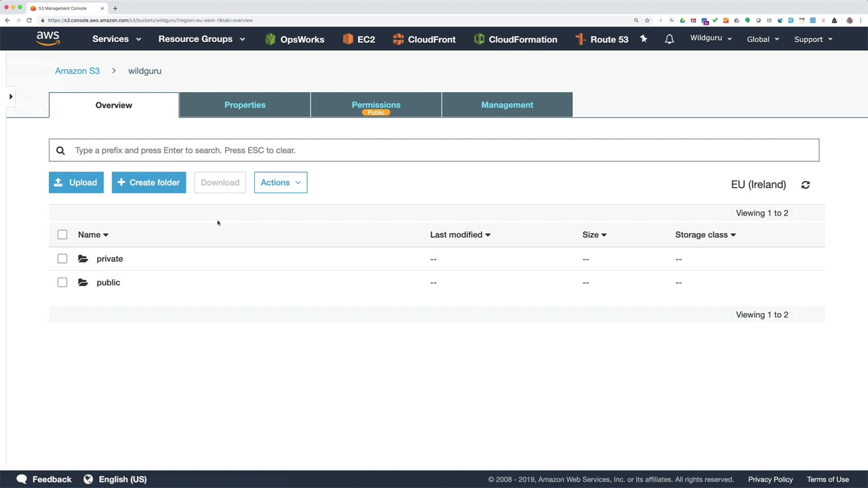Screen dimensions: 868x488
Task: Check the private folder checkbox
Action: coord(62,259)
